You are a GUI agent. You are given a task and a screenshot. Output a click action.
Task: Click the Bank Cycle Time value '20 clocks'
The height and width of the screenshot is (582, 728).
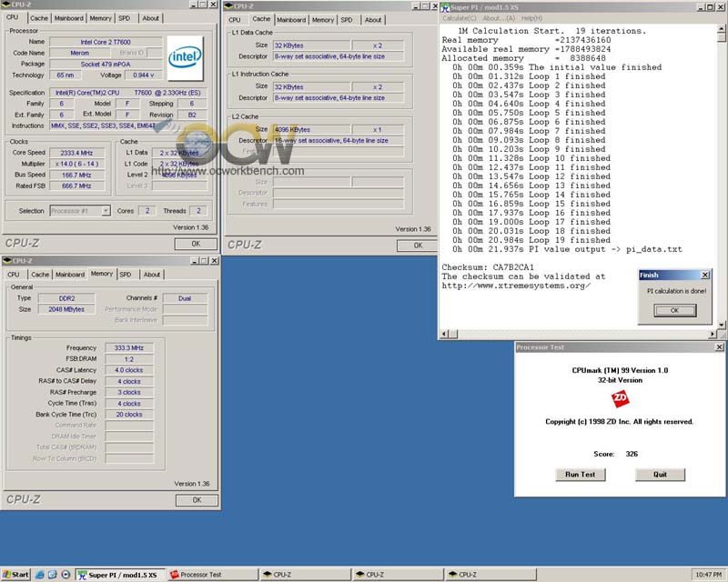pos(129,415)
